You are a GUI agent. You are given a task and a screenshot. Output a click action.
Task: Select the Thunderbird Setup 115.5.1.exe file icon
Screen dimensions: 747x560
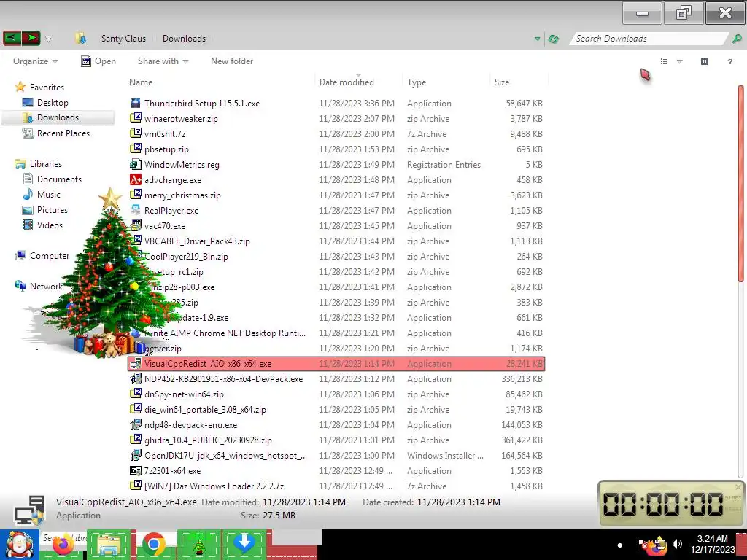pyautogui.click(x=136, y=103)
